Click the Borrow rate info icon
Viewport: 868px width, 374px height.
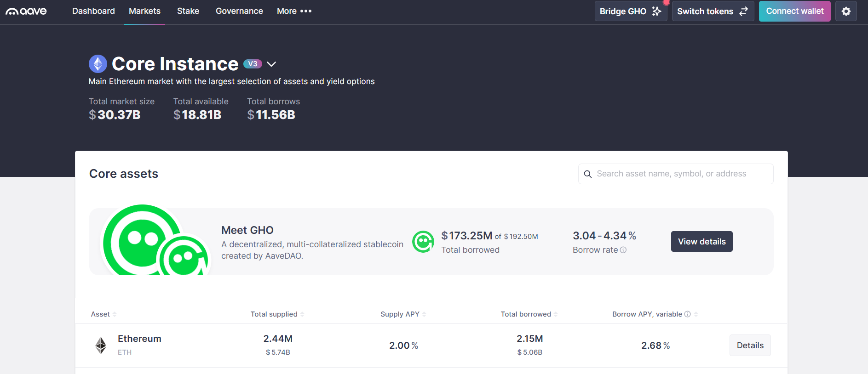pos(623,250)
